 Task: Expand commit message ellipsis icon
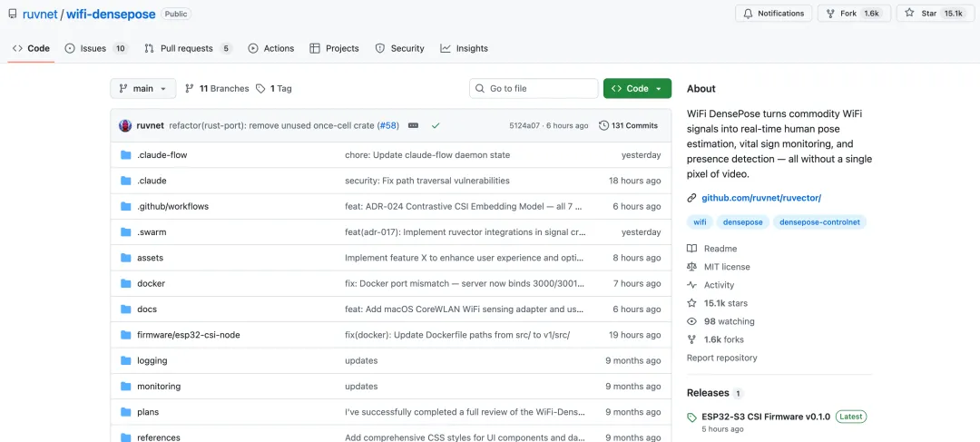pyautogui.click(x=414, y=125)
